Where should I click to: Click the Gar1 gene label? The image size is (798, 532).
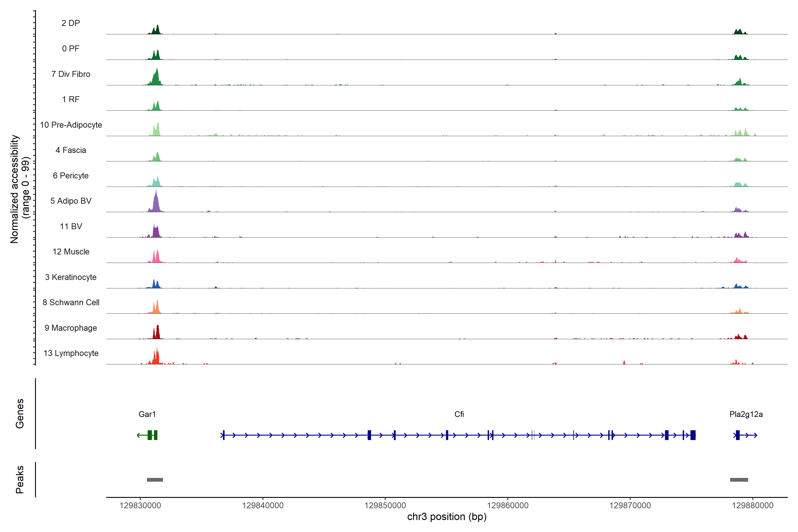pos(147,414)
